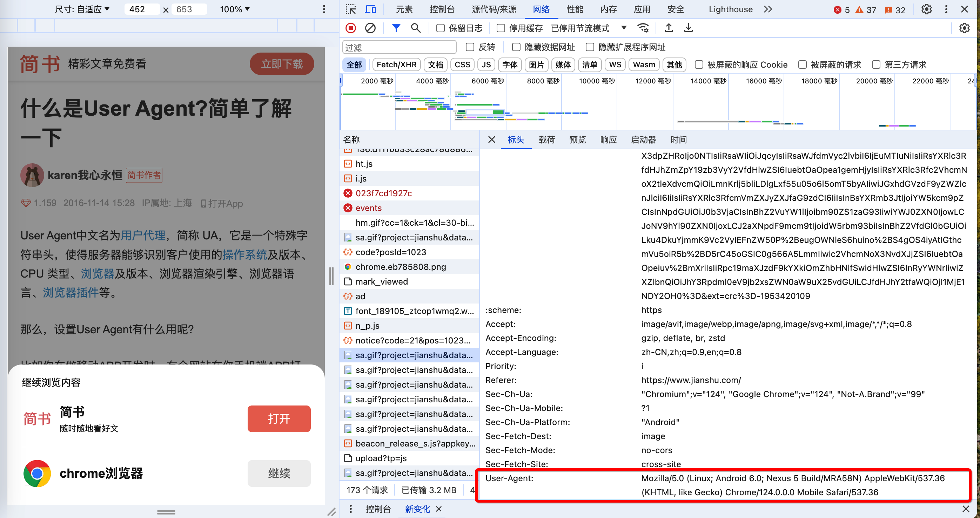Click the Chrome browser logo icon

click(37, 473)
